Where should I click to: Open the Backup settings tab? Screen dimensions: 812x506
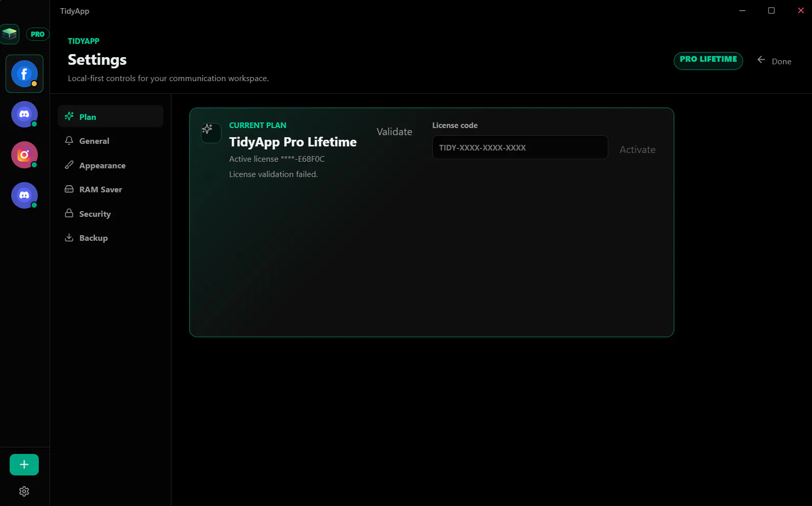coord(110,238)
